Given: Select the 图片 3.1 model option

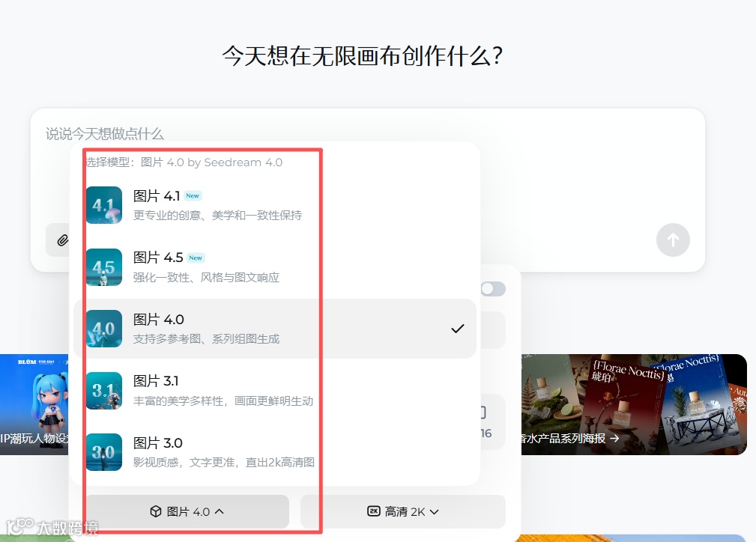Looking at the screenshot, I should coord(275,390).
